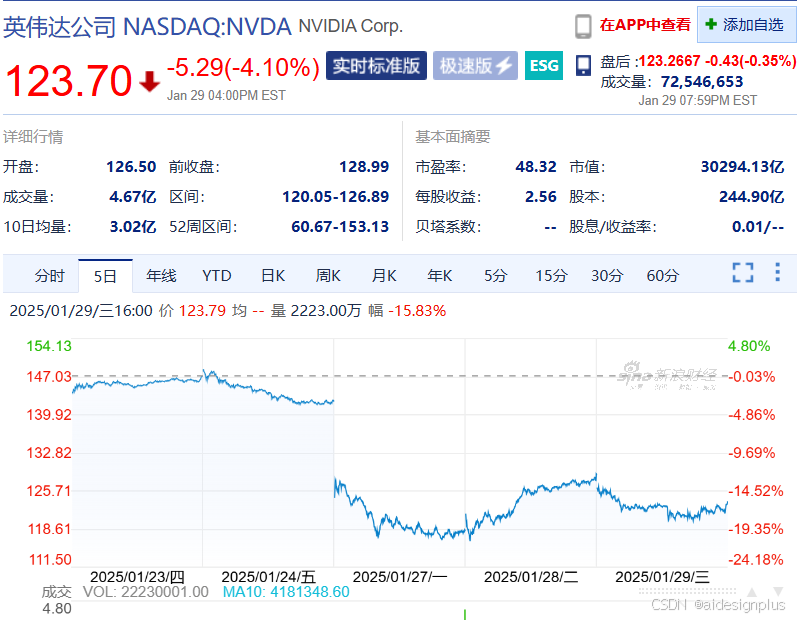
Task: Click the 股本 value 244.90亿
Action: 752,197
